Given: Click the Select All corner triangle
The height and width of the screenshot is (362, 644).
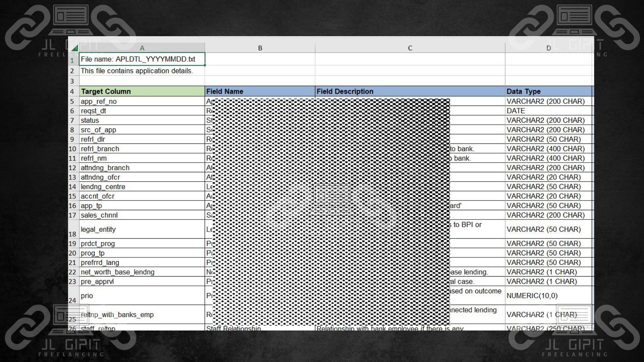Looking at the screenshot, I should (x=74, y=48).
